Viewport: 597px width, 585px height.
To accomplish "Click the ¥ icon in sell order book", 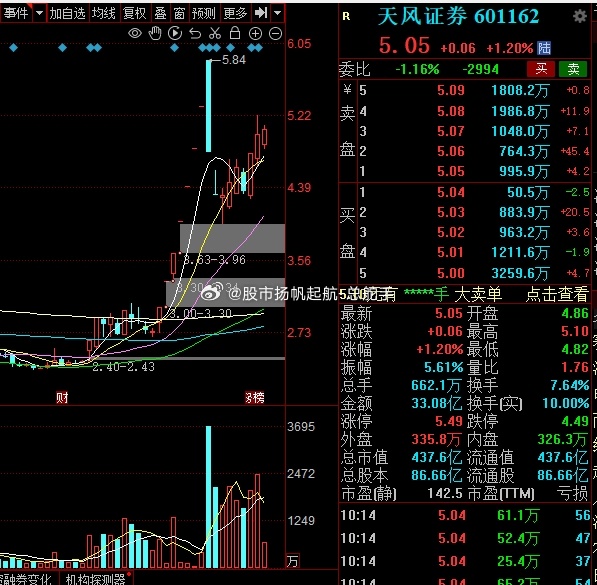I will click(x=347, y=90).
